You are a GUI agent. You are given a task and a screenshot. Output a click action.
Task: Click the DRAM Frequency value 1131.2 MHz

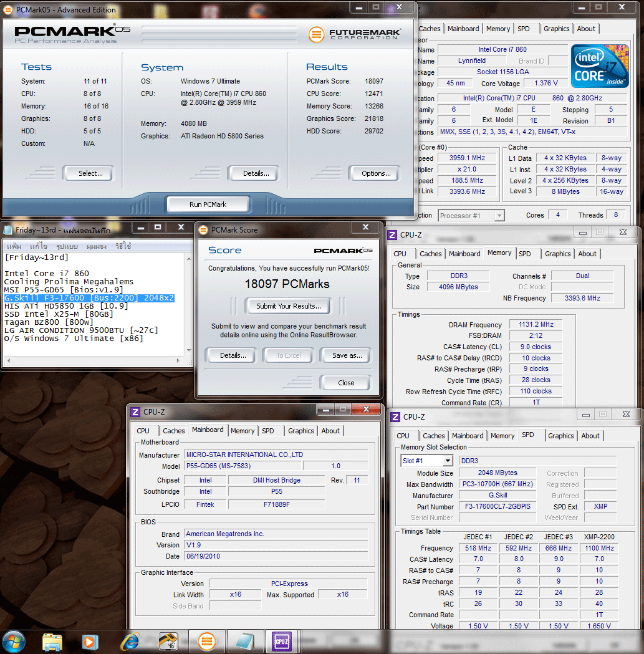point(536,324)
